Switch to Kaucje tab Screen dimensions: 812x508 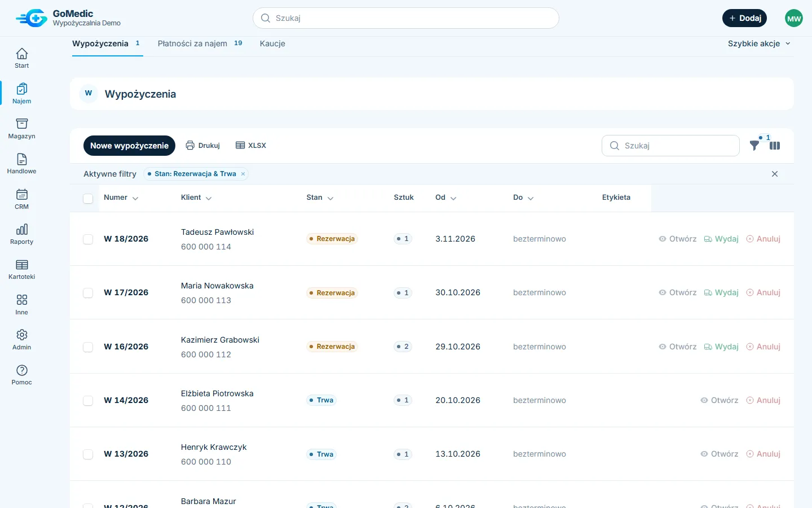coord(272,43)
